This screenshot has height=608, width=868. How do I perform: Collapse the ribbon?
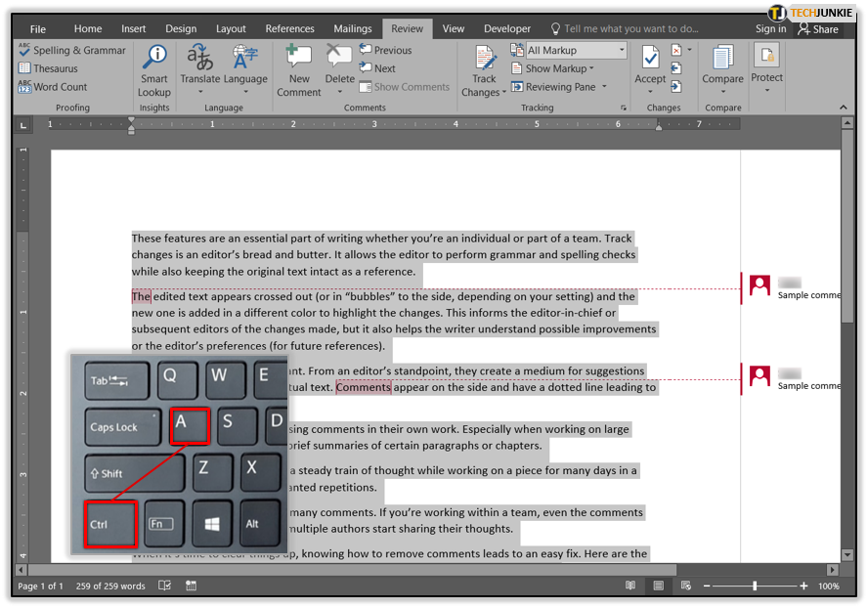pyautogui.click(x=844, y=108)
